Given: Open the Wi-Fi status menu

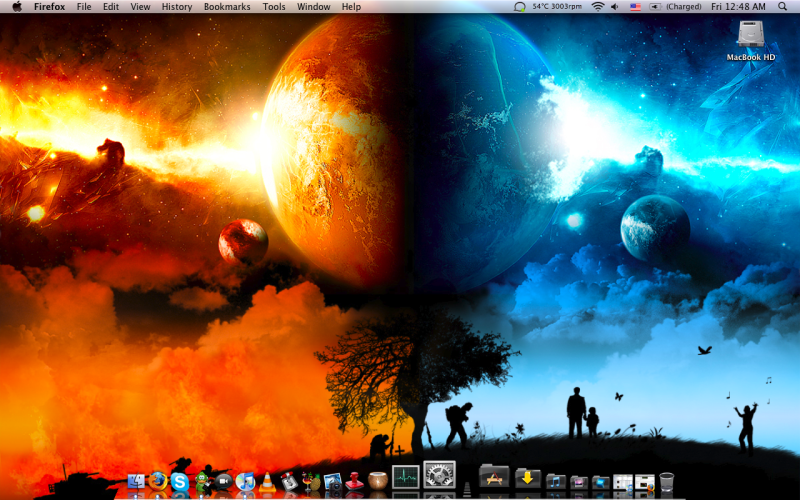Looking at the screenshot, I should [x=597, y=7].
